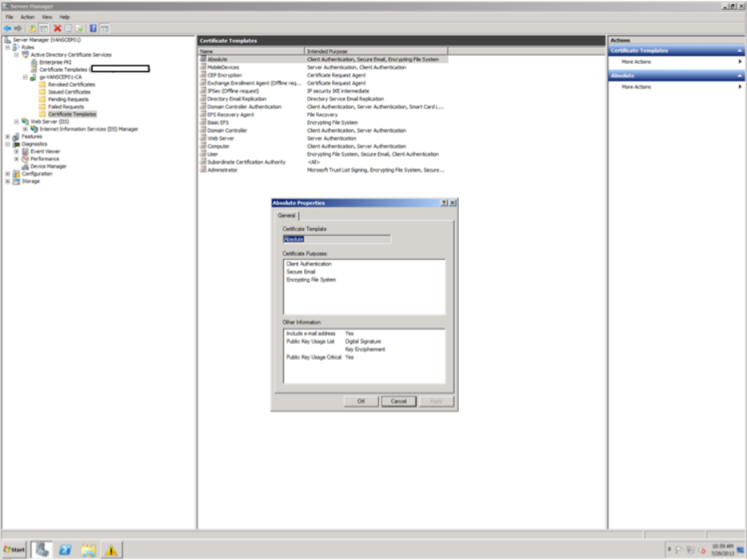Open the Action menu

coord(27,17)
